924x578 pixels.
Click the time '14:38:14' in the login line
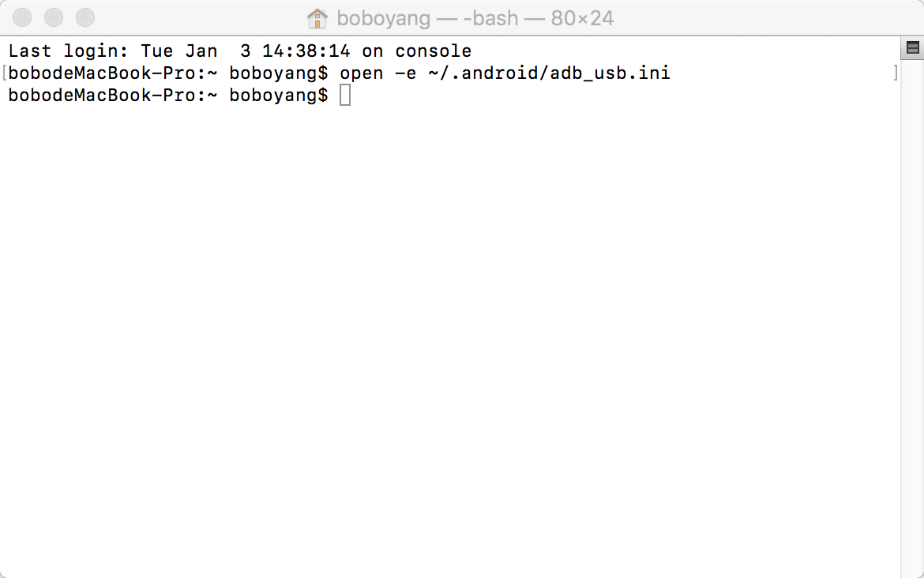click(x=306, y=51)
